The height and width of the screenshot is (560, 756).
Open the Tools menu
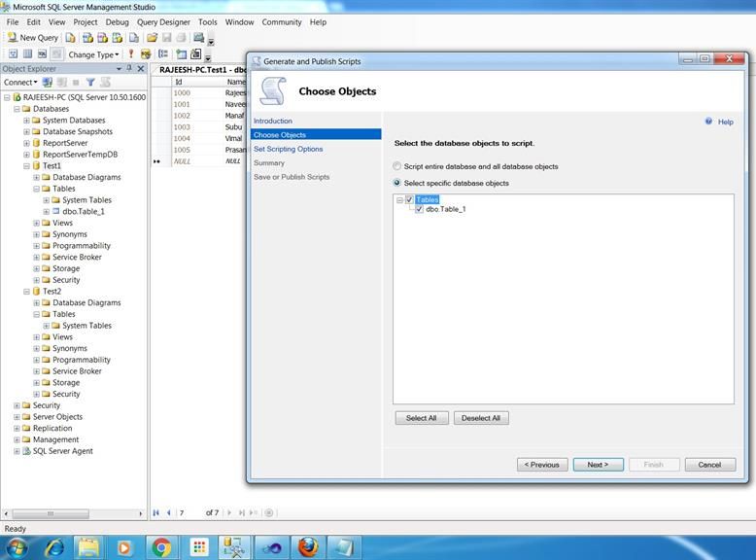[x=207, y=22]
